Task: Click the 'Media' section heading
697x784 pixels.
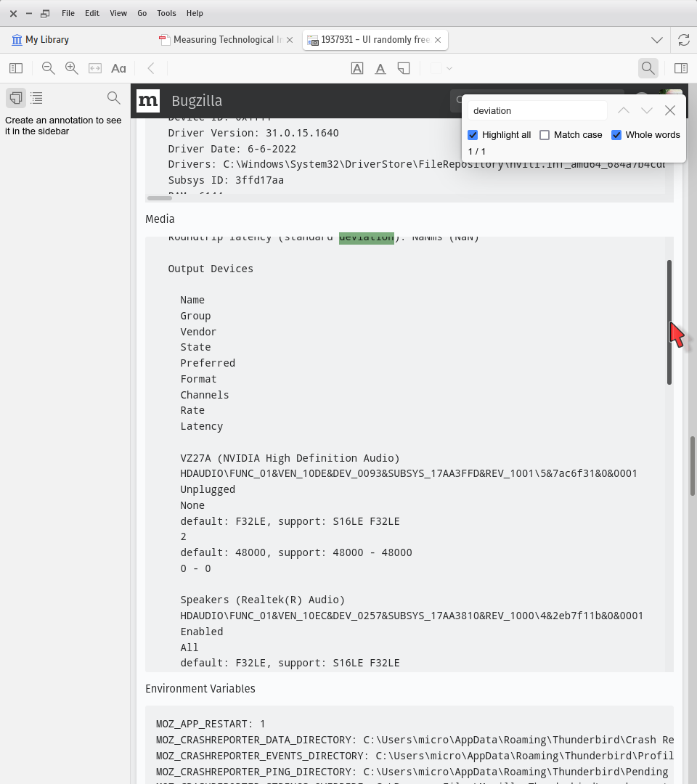Action: (x=160, y=219)
